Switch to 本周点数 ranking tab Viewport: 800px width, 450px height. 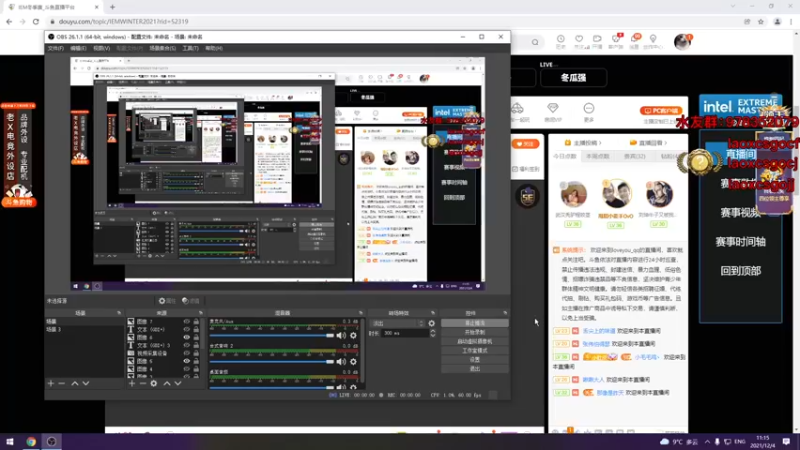tap(597, 156)
